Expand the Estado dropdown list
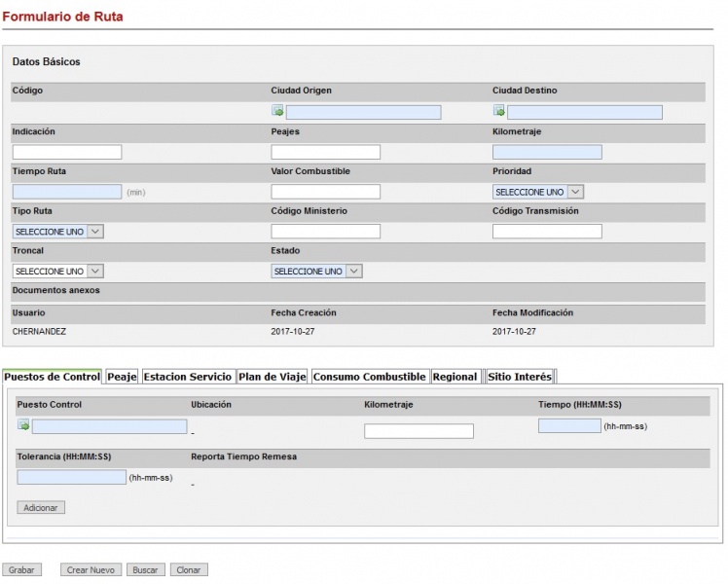 [x=316, y=271]
